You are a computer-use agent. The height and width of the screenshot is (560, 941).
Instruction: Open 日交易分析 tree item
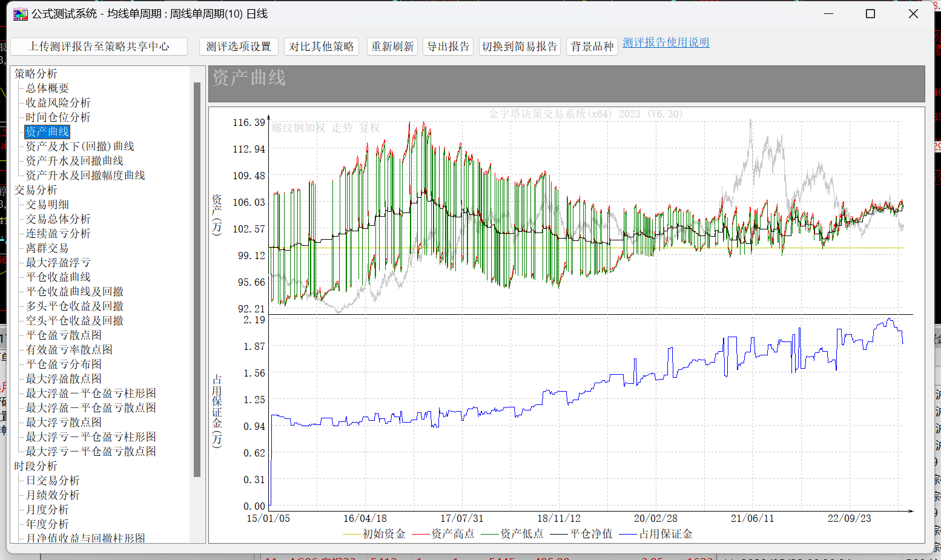53,481
